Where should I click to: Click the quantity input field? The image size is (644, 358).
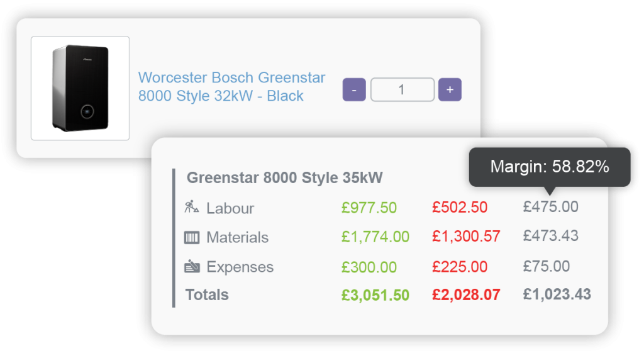[402, 89]
